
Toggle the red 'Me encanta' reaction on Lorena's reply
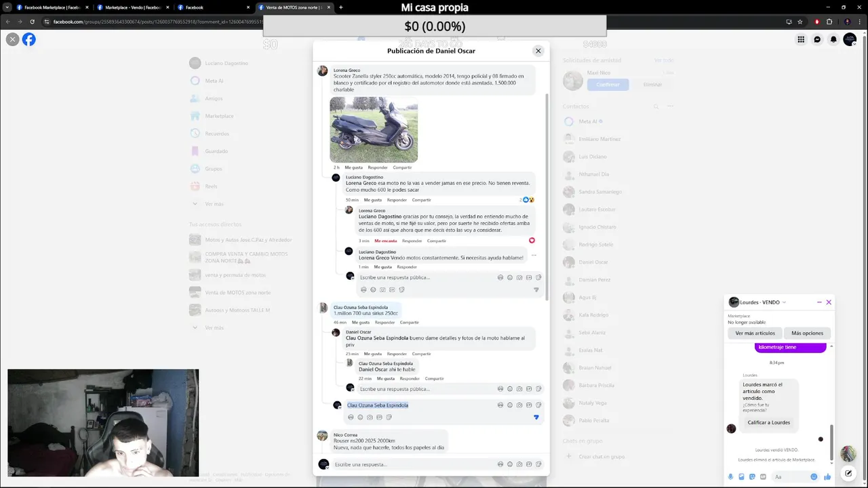(385, 241)
